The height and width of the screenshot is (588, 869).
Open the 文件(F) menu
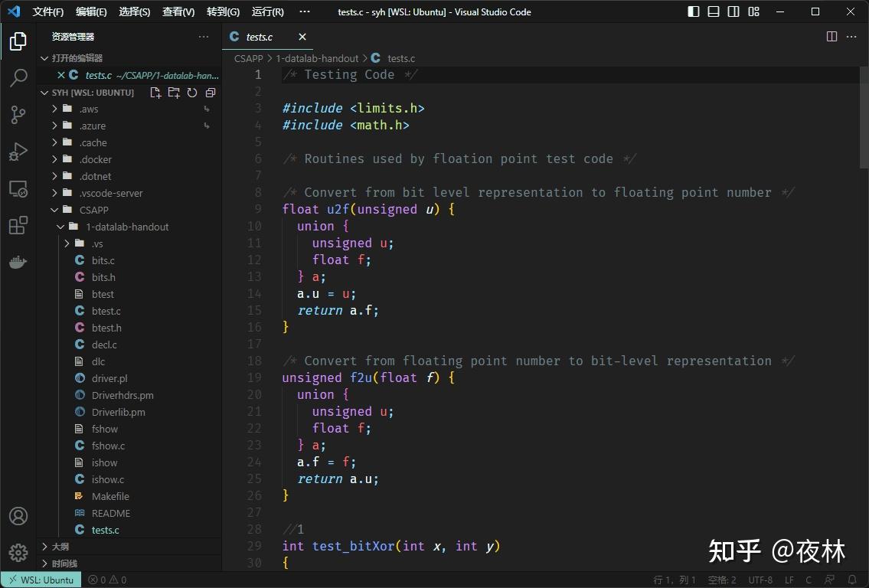(x=48, y=11)
